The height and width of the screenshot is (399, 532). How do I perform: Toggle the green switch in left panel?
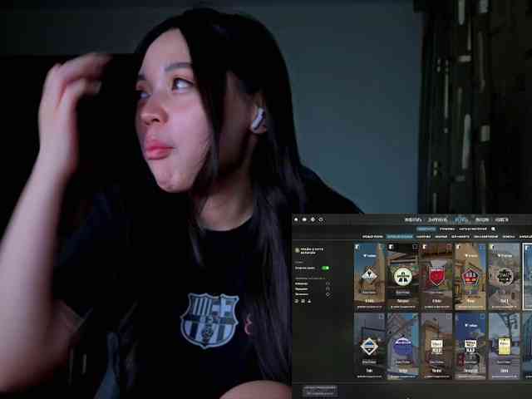point(325,268)
